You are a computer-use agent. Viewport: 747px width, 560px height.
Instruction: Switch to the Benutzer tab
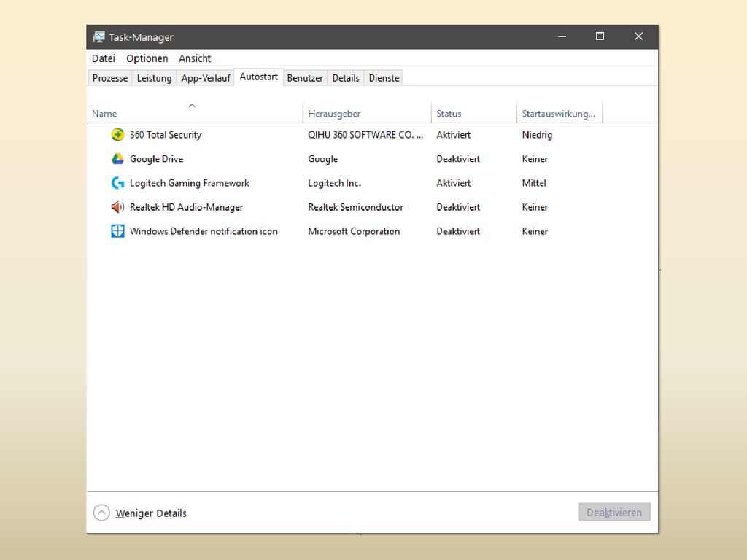point(305,78)
